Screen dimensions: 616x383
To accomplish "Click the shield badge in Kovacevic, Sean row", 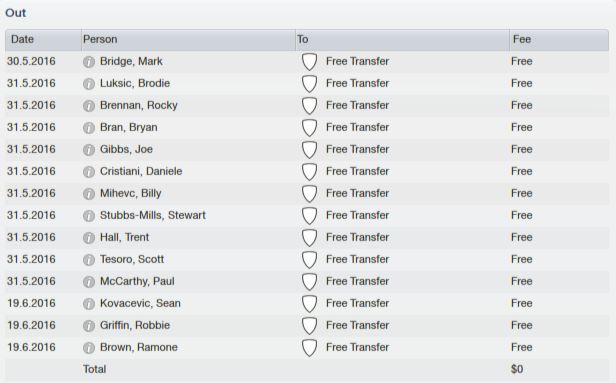I will 309,304.
